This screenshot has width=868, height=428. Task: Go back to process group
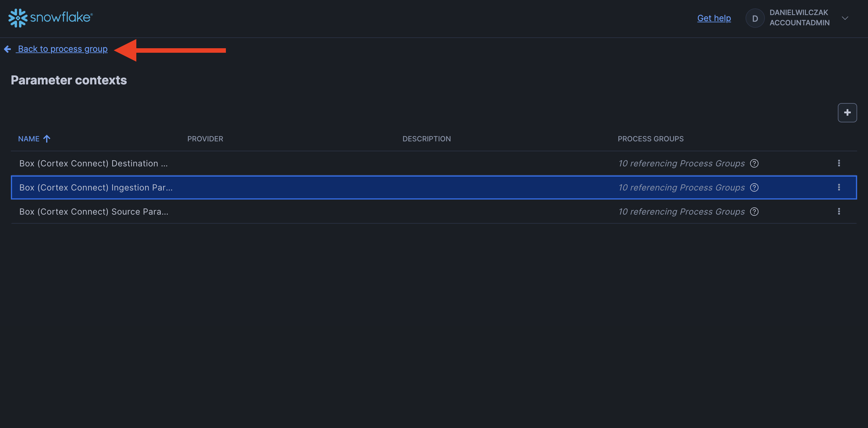click(63, 49)
